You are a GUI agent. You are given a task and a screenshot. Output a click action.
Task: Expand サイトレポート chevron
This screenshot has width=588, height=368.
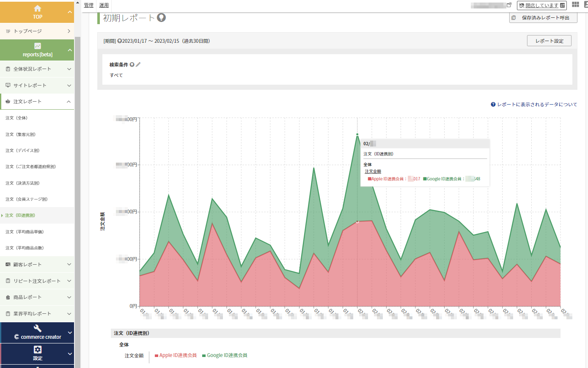(x=69, y=86)
